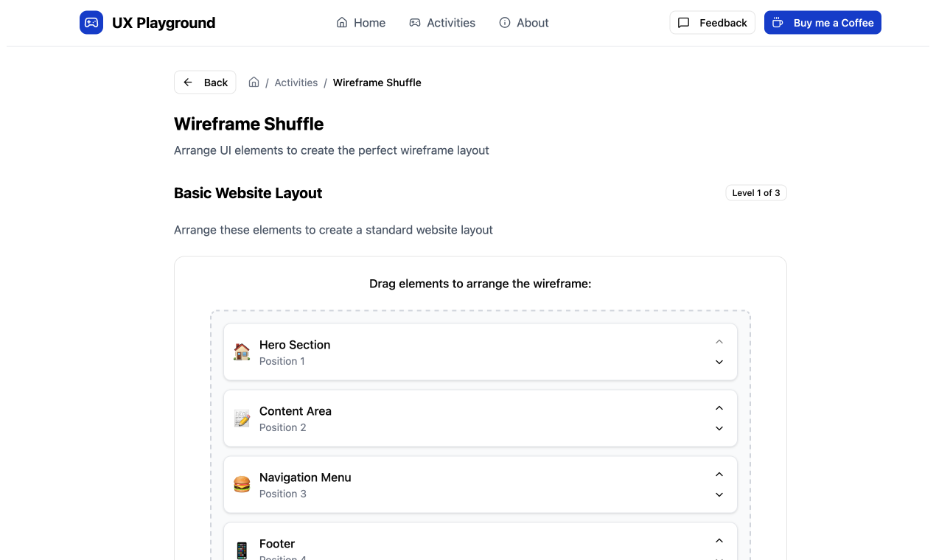Screen dimensions: 936x560
Task: Move Navigation Menu down one position
Action: click(x=719, y=494)
